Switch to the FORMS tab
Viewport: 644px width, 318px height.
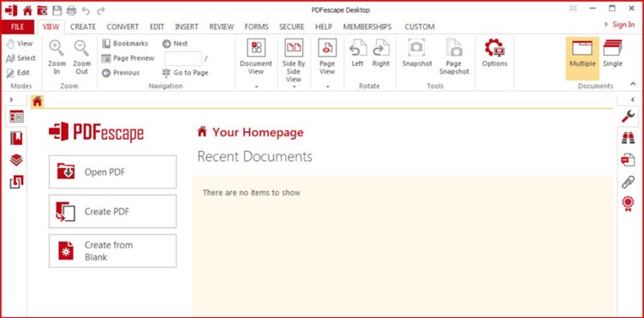point(256,27)
